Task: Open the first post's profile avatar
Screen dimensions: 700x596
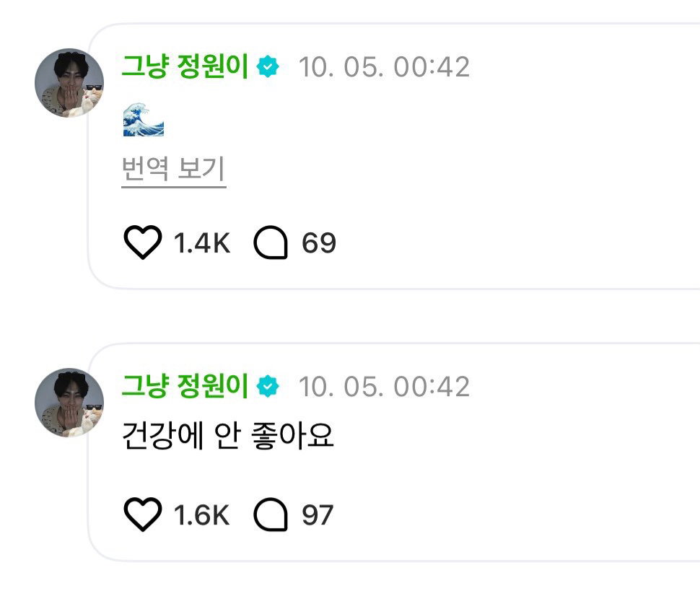Action: pos(69,83)
